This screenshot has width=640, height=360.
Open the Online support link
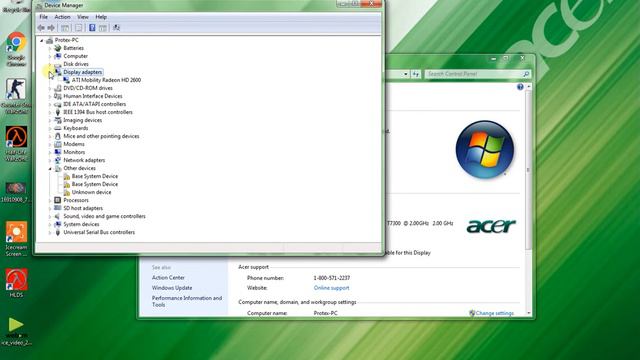click(x=331, y=288)
